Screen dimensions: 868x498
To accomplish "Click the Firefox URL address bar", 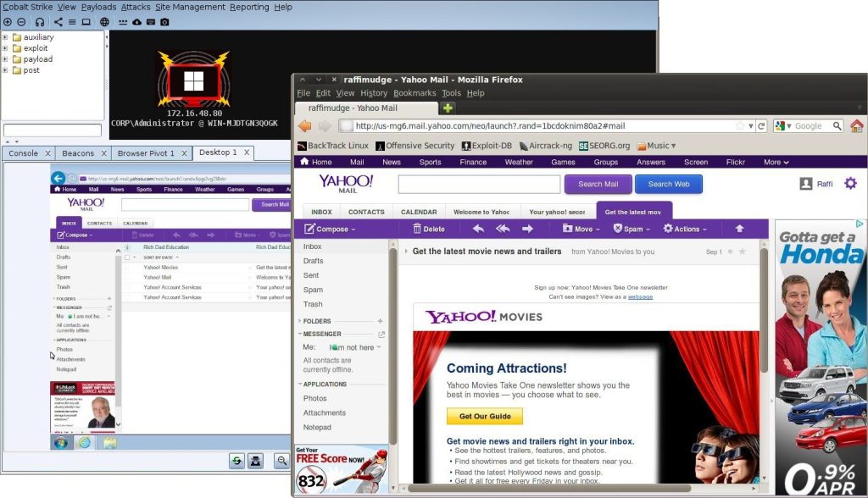I will point(542,126).
